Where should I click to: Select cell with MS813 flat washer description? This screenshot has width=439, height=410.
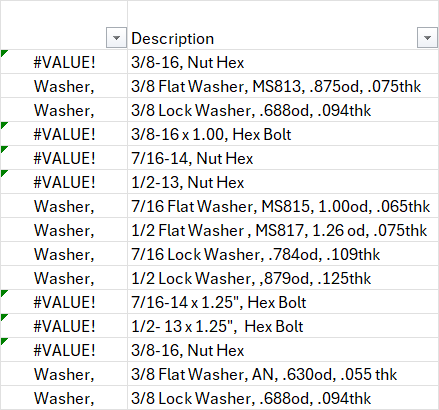coord(283,86)
